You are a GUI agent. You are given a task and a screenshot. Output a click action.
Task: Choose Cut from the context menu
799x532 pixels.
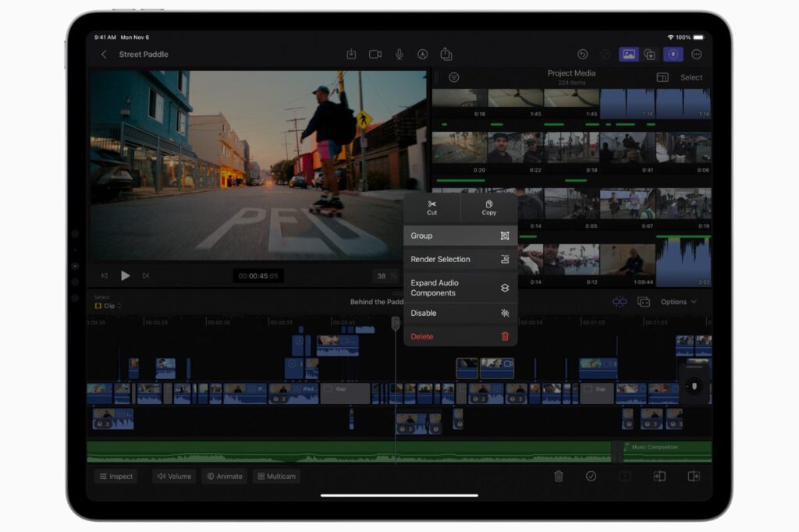click(x=431, y=208)
